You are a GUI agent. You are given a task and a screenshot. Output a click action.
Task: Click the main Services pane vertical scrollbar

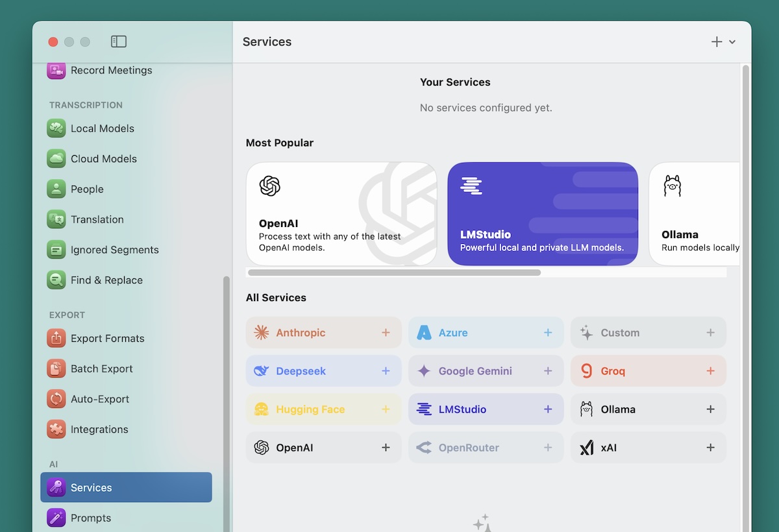point(746,298)
